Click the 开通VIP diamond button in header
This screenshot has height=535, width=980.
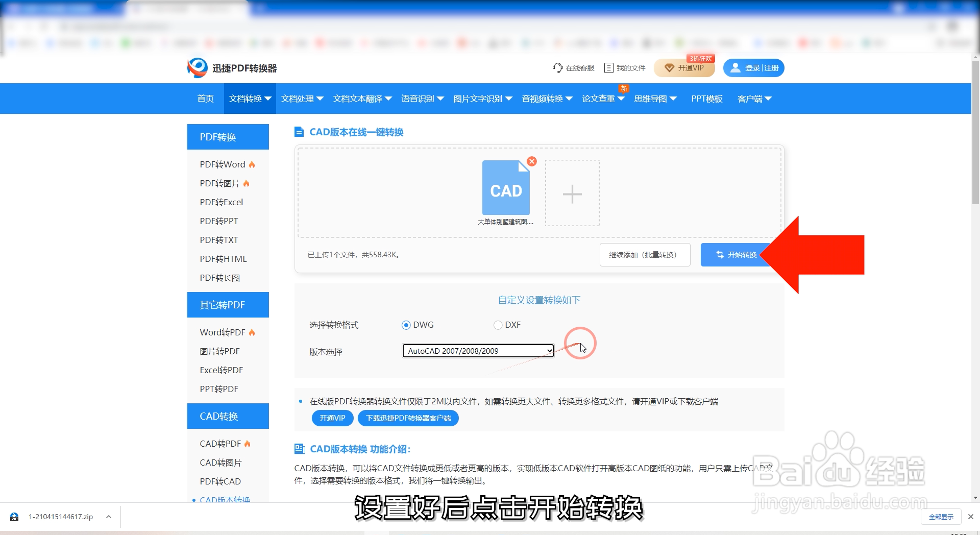point(684,68)
